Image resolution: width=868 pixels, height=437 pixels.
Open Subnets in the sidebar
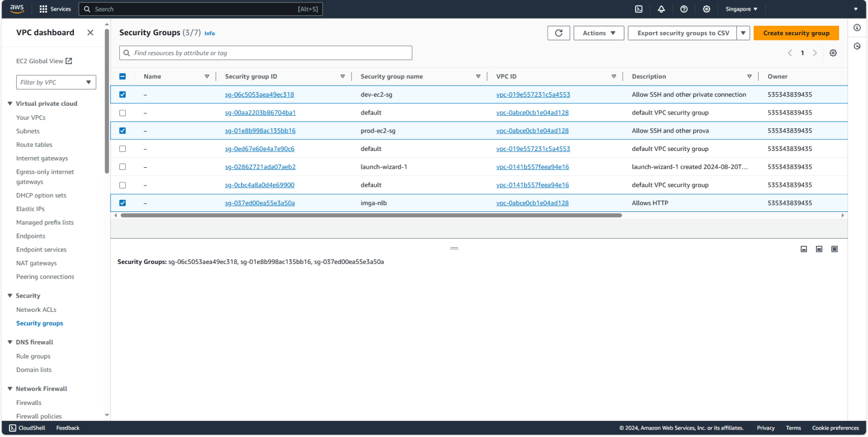(x=28, y=131)
